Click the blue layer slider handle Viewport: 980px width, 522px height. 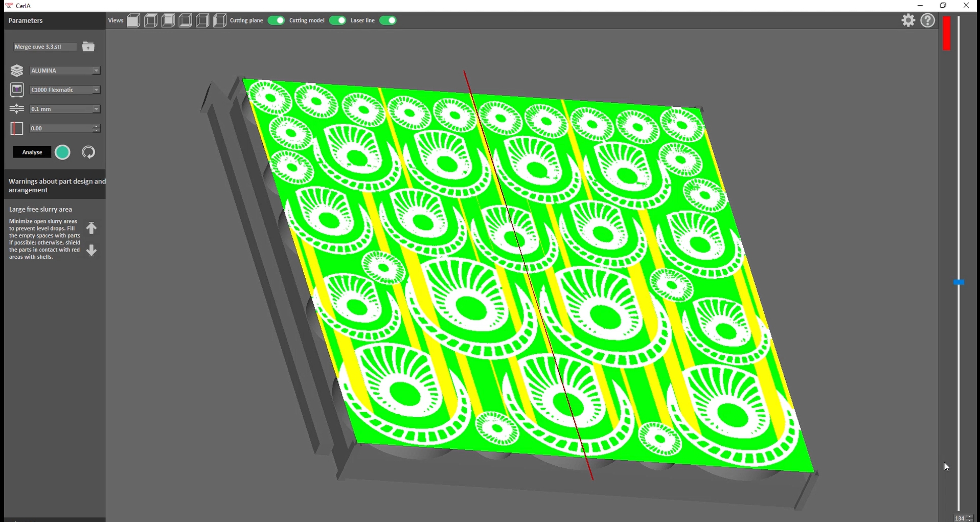[959, 282]
